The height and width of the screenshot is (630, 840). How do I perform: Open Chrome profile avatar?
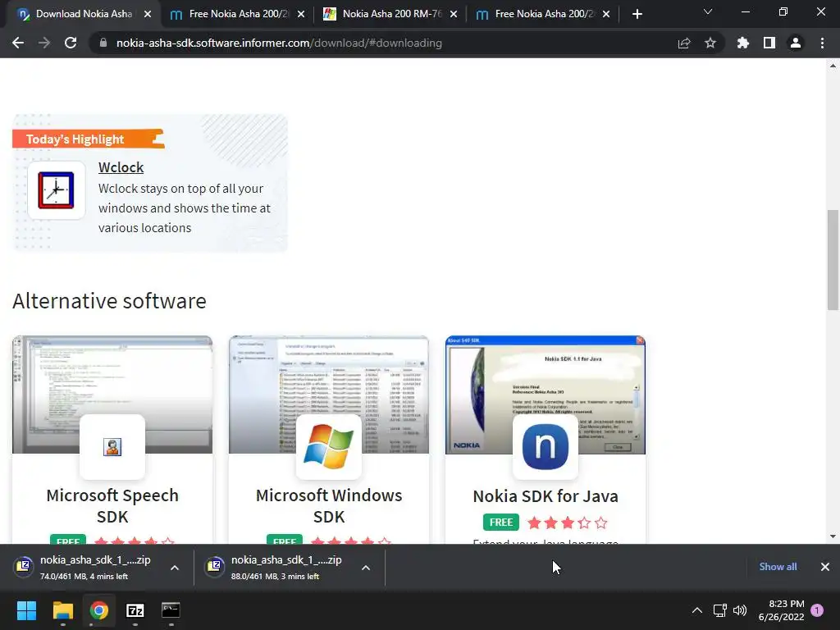coord(796,43)
